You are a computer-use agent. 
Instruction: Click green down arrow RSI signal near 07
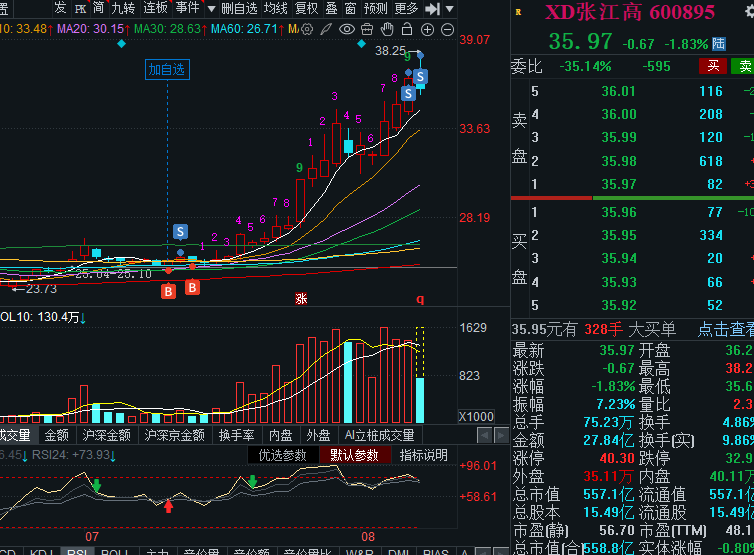click(97, 485)
